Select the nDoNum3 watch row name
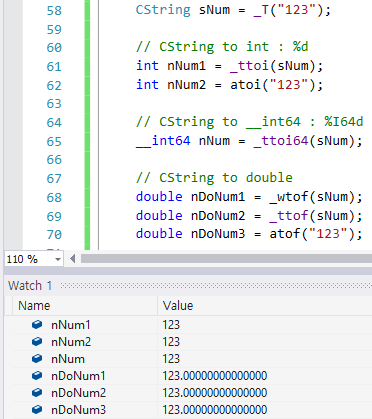Screen dimensions: 372x419 point(78,410)
